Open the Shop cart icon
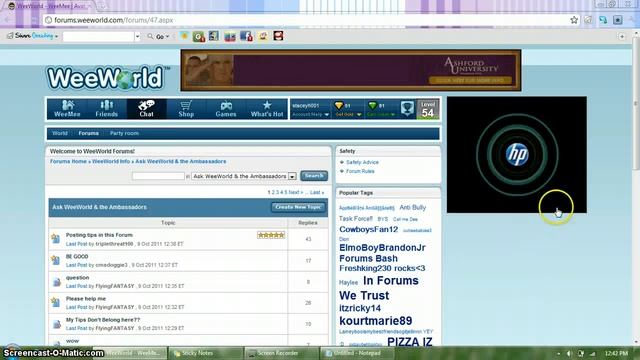The image size is (640, 360). coord(186,105)
